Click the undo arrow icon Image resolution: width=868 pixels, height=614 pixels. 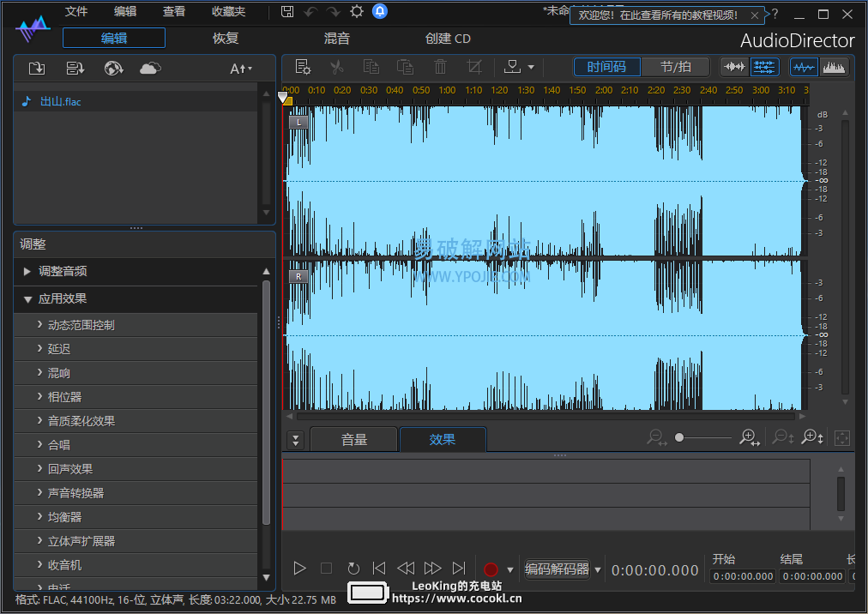click(x=310, y=12)
